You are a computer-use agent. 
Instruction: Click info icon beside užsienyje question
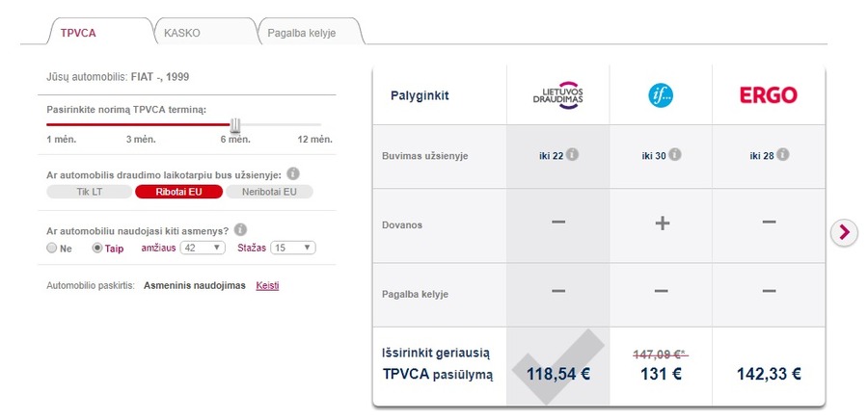click(x=293, y=174)
